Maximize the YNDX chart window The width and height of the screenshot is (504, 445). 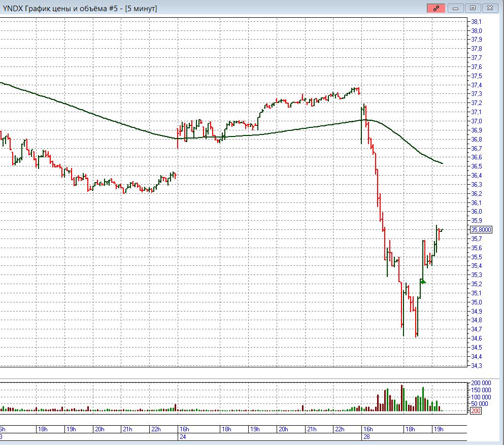coord(473,8)
